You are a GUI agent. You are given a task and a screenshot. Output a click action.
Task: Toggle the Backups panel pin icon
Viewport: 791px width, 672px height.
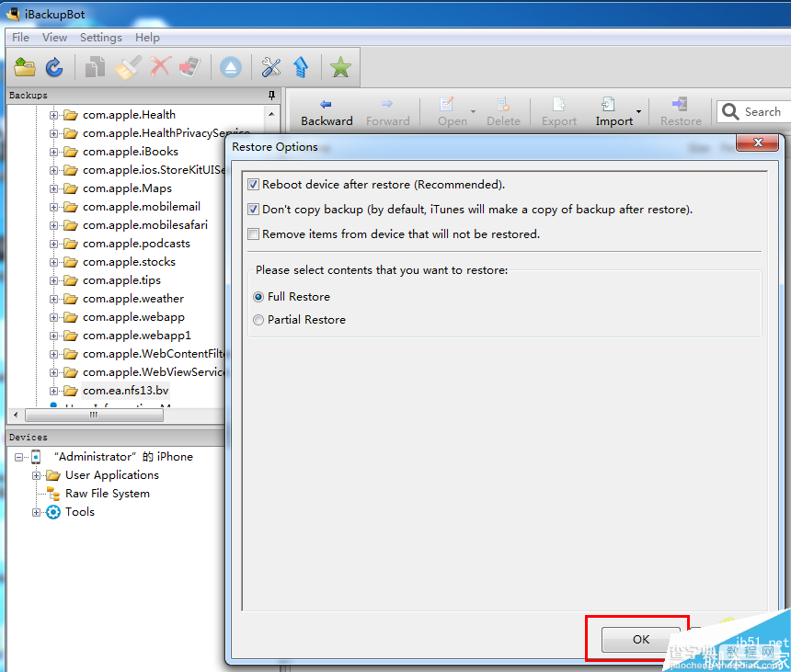click(x=271, y=95)
